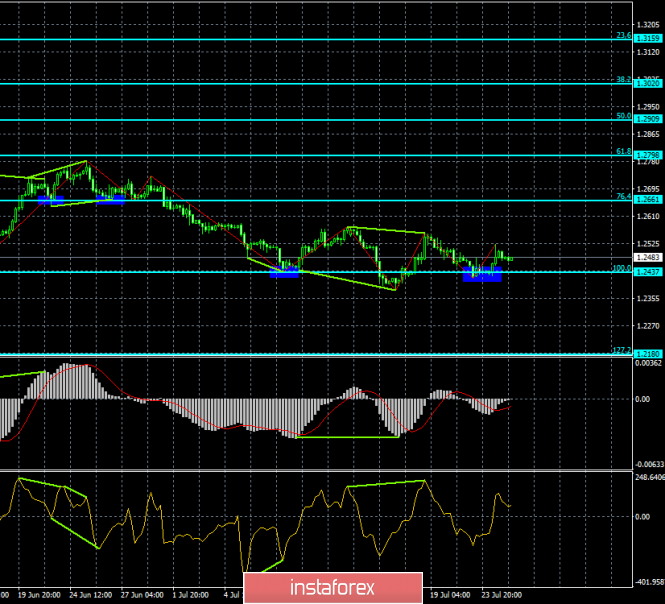Click the blue marker near 23 Jul low
The width and height of the screenshot is (665, 604).
[482, 274]
